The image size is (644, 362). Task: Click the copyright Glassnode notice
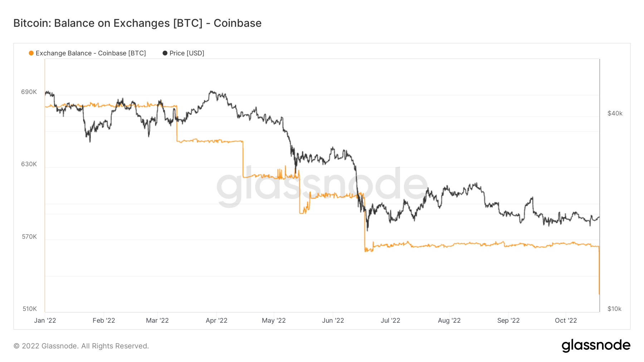pos(81,346)
